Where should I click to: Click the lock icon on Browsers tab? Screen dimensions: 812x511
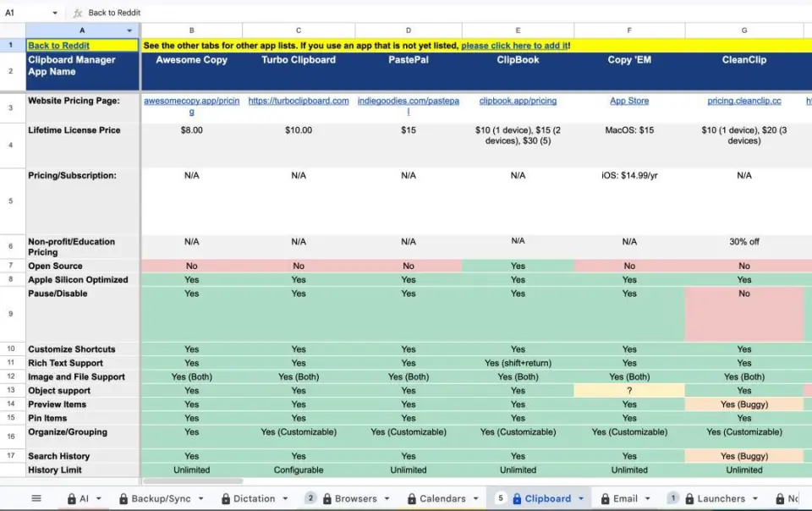(x=326, y=498)
